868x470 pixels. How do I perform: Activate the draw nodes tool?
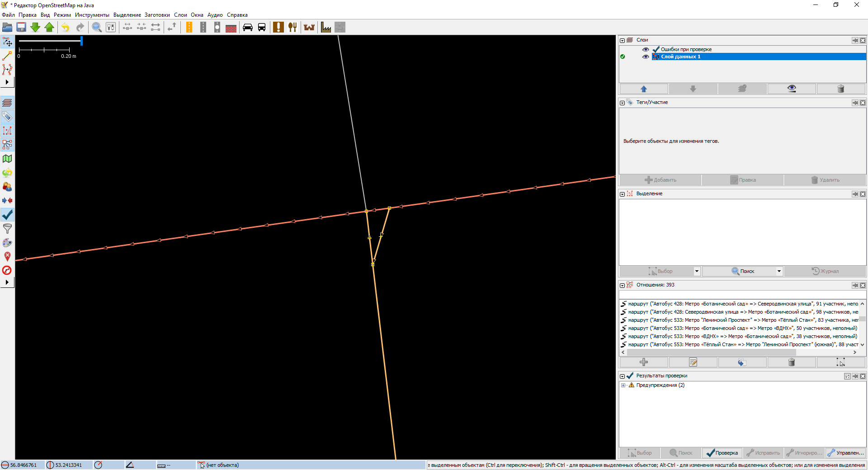(x=7, y=56)
